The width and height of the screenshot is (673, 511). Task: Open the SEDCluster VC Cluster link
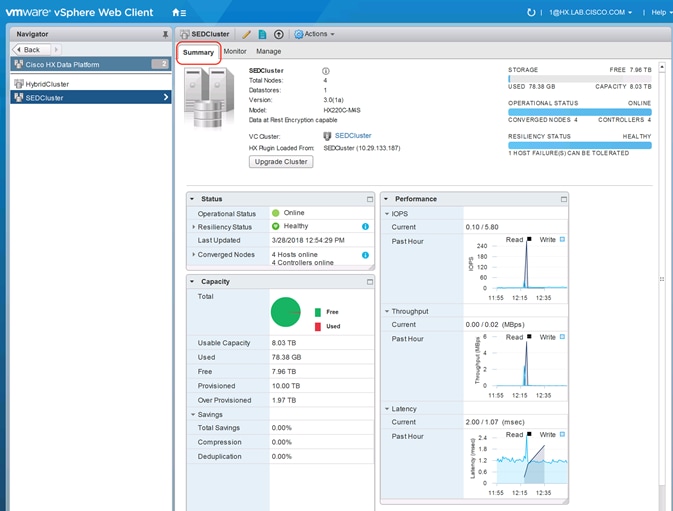coord(353,136)
